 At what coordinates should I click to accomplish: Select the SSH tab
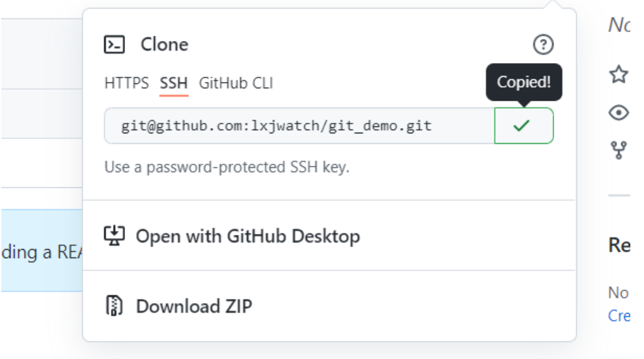click(x=174, y=83)
